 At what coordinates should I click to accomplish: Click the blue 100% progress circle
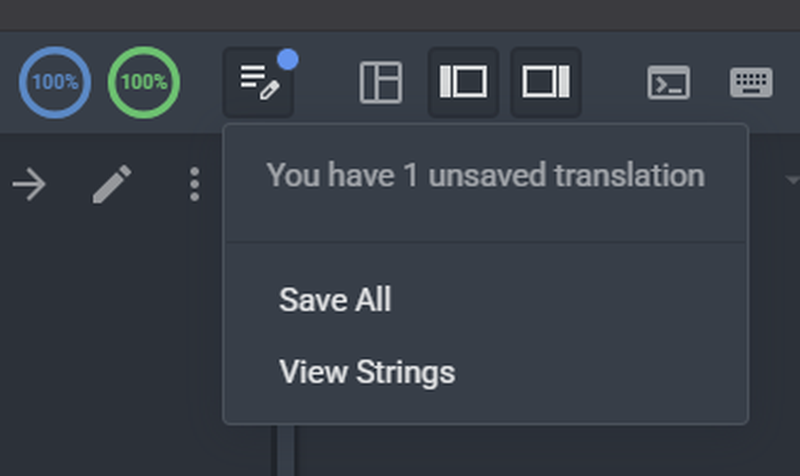pyautogui.click(x=54, y=83)
